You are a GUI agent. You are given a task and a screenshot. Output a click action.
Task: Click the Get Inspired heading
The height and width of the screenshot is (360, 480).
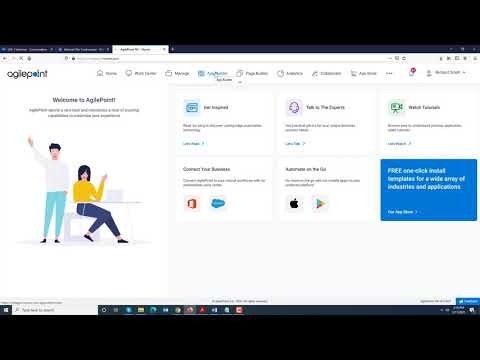click(216, 107)
